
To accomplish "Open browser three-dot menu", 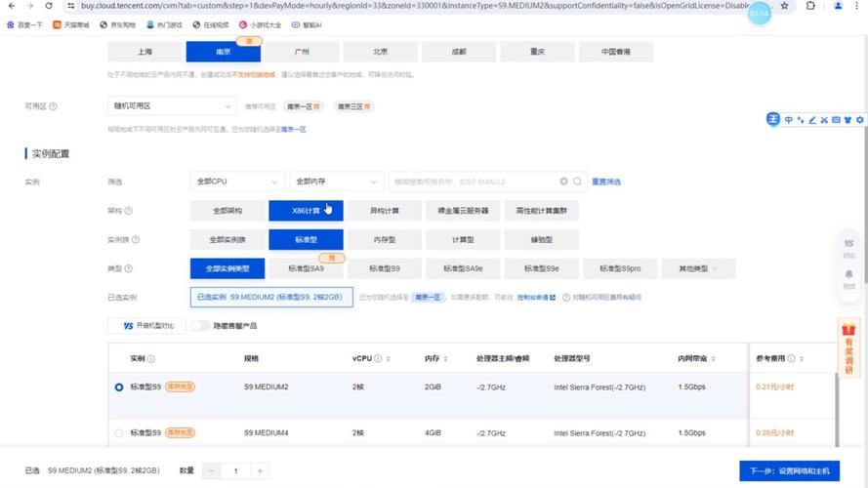I will (x=859, y=6).
